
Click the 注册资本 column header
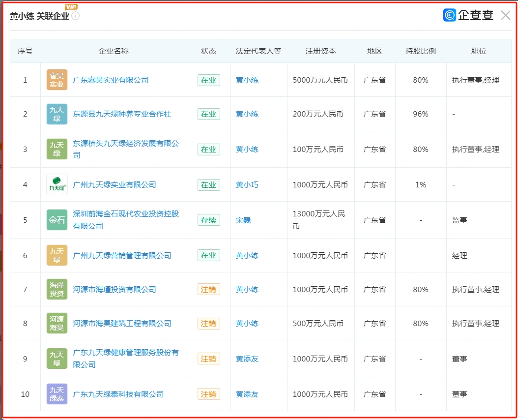click(x=321, y=51)
